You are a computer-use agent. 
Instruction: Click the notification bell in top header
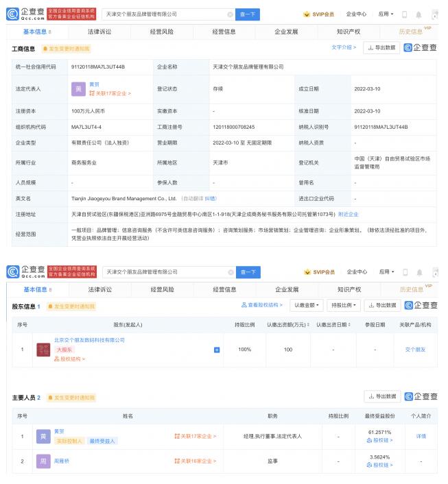418,14
